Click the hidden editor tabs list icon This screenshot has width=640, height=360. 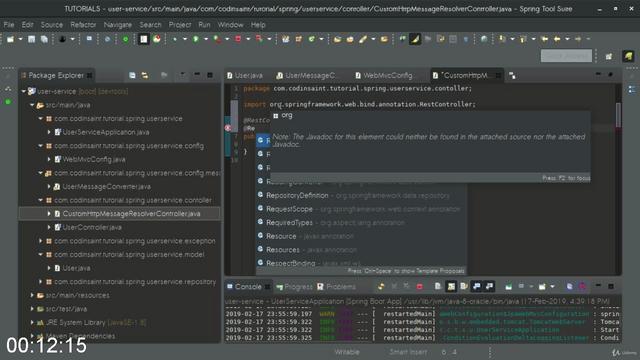512,76
